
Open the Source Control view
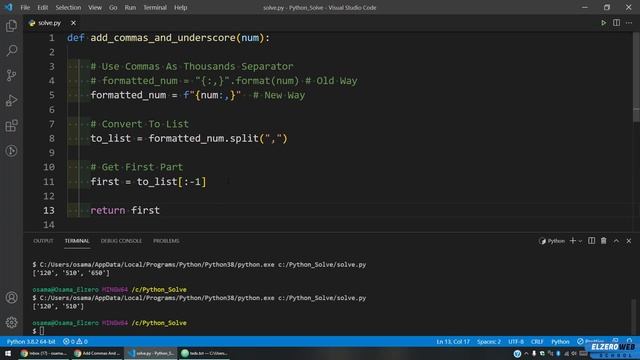(x=11, y=76)
